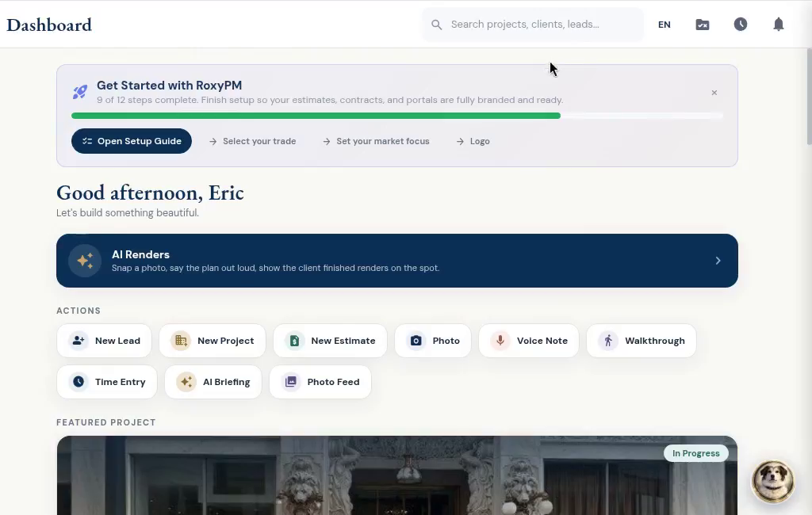Expand AI Renders with the chevron arrow

(x=718, y=261)
